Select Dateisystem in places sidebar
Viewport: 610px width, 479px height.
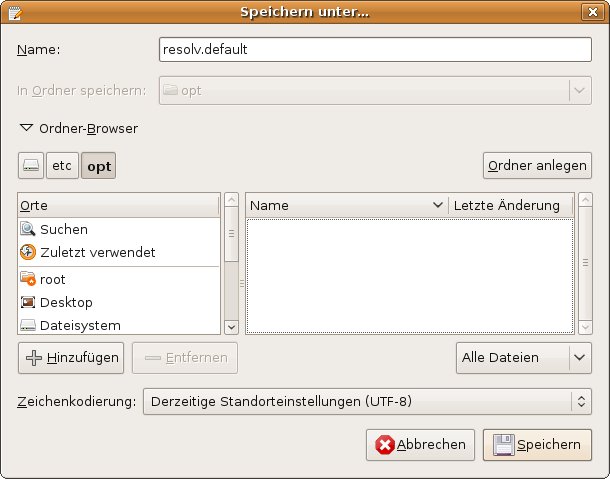point(80,325)
